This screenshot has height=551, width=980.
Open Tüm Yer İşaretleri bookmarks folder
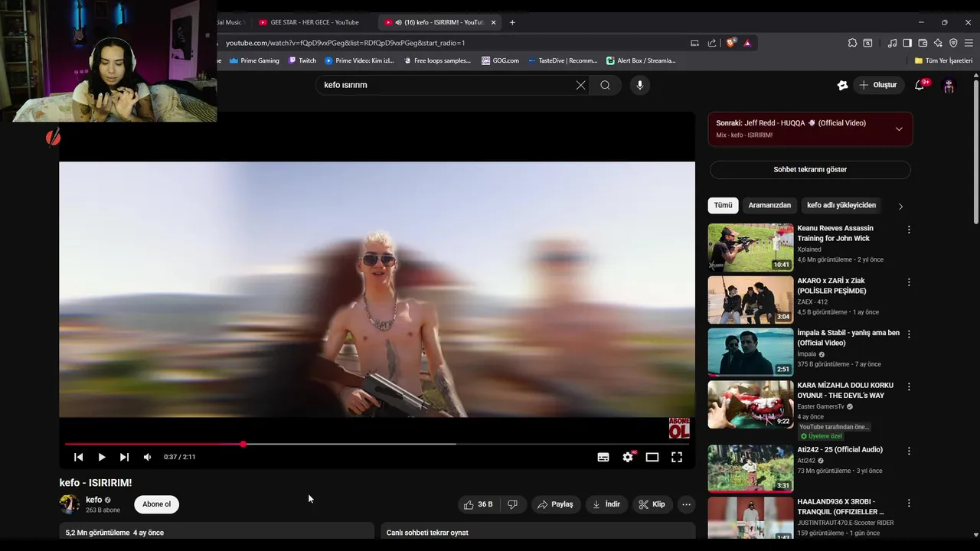(x=943, y=60)
